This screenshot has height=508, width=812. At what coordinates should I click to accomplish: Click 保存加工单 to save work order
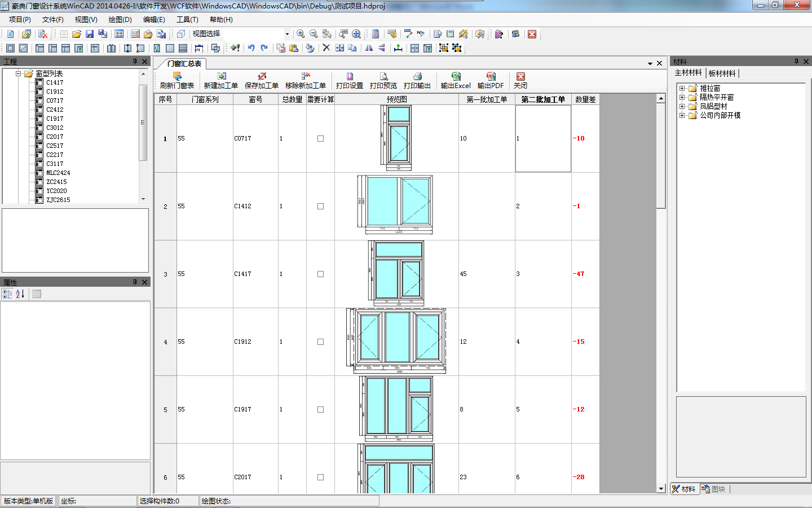(x=262, y=81)
